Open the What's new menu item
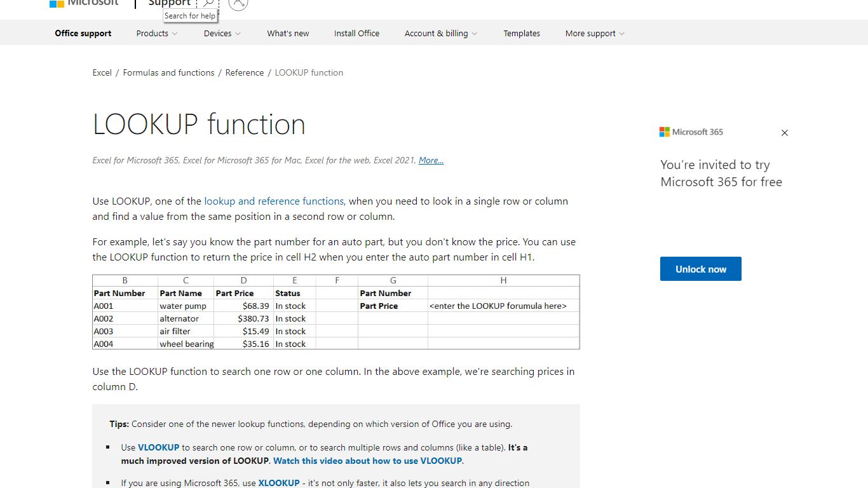 288,33
